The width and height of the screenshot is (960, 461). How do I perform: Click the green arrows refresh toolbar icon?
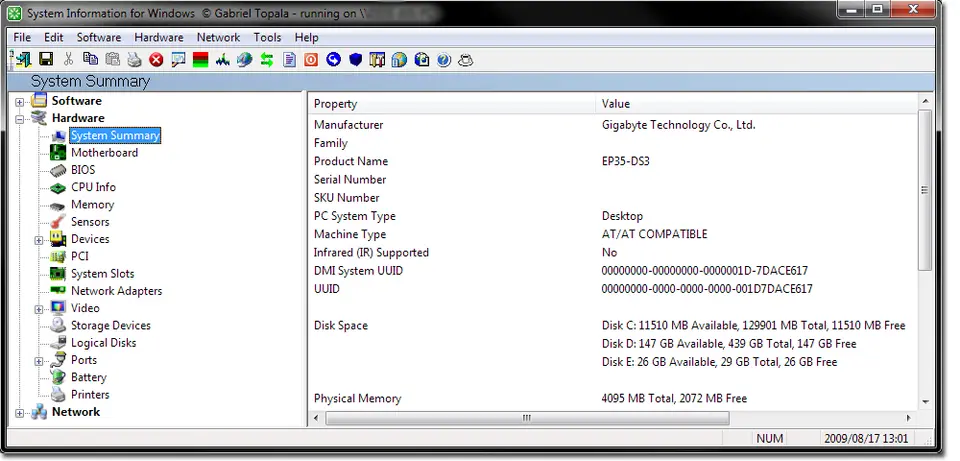coord(267,60)
